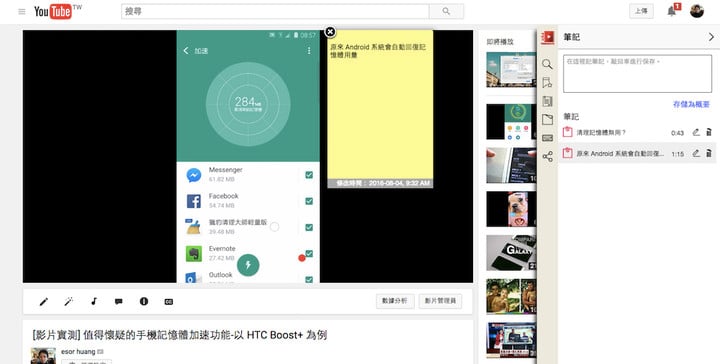Toggle the Outlook checkbox in the video

click(x=309, y=279)
